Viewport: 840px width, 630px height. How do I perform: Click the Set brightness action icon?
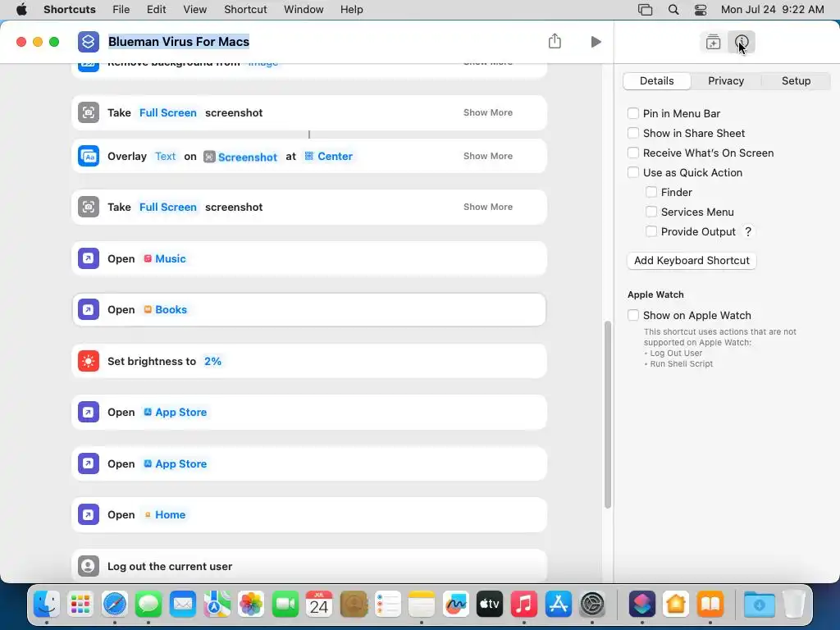pos(89,361)
